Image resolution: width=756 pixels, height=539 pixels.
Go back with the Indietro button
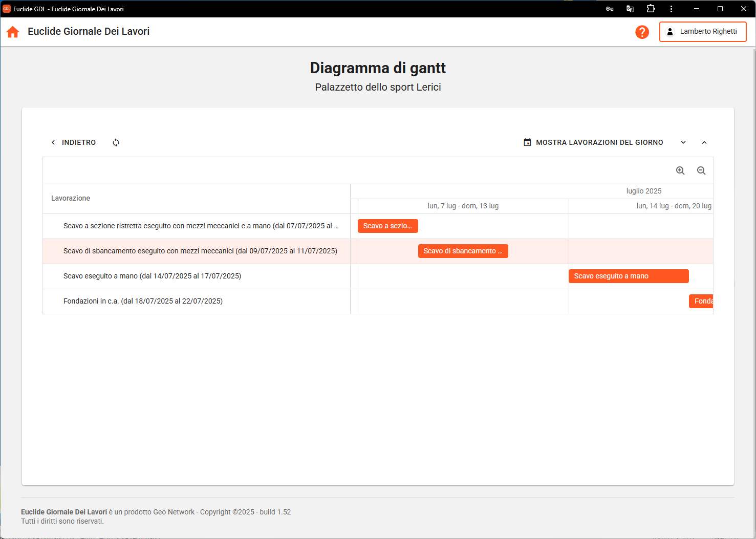pos(73,143)
